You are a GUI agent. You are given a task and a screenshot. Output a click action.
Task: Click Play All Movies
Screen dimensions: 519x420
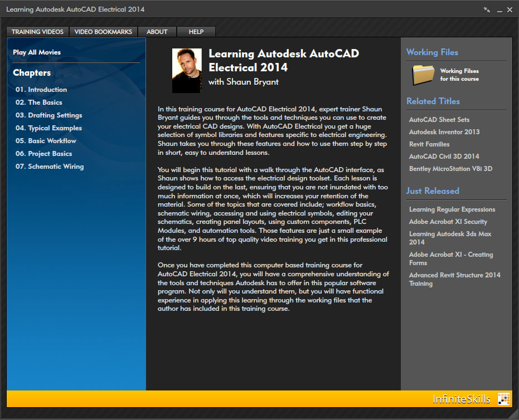coord(37,52)
